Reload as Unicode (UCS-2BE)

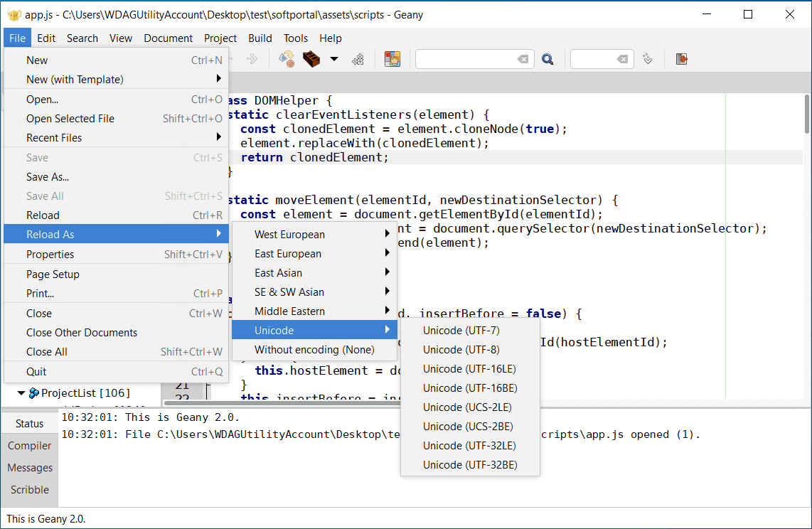tap(470, 426)
